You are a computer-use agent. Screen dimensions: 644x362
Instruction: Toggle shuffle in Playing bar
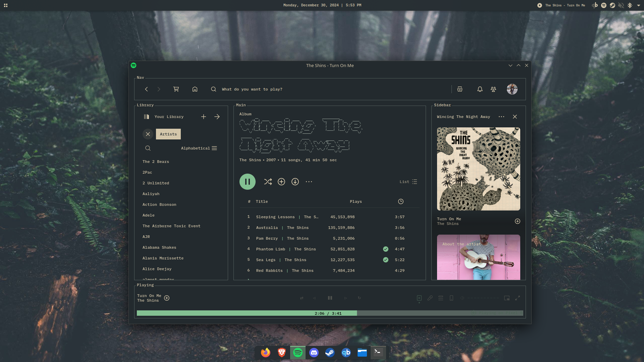point(302,298)
